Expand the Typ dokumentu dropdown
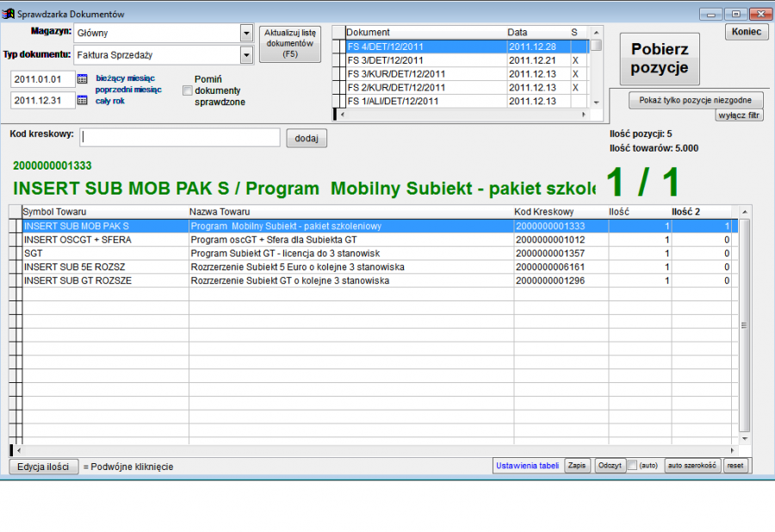Viewport: 775px width, 532px height. [x=246, y=55]
